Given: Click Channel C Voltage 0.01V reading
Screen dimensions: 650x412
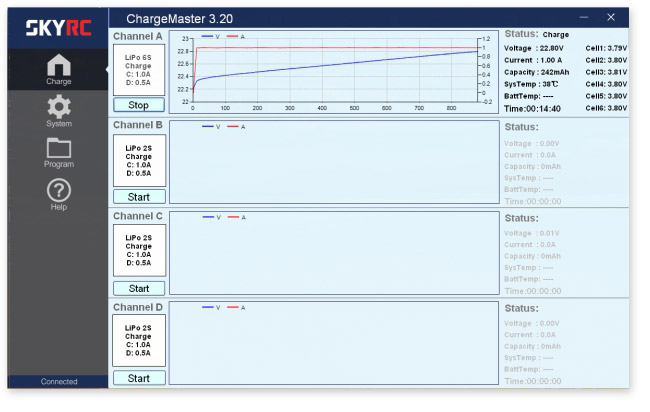Looking at the screenshot, I should (532, 233).
